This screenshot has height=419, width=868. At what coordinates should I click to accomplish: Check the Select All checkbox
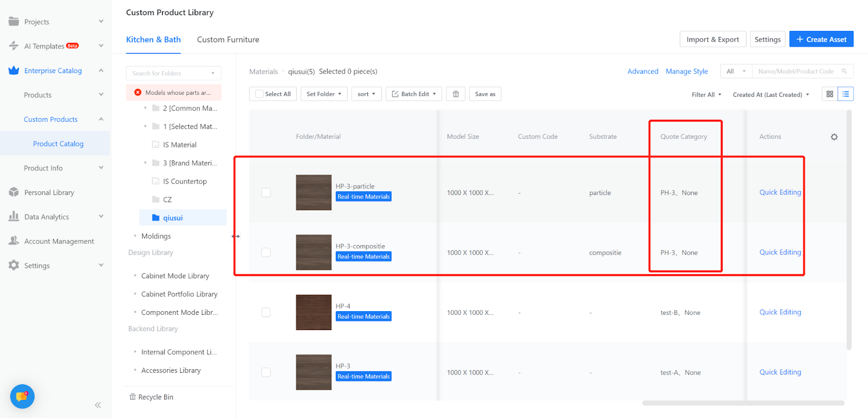click(259, 94)
